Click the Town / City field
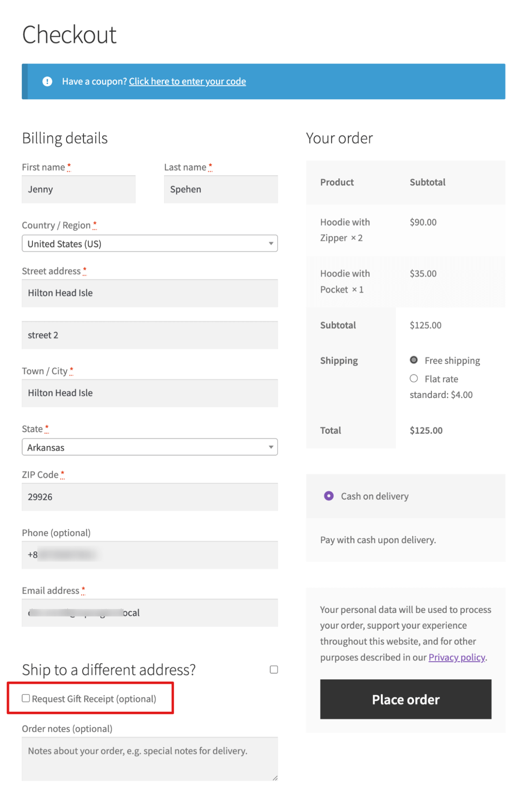The height and width of the screenshot is (812, 529). (x=149, y=393)
